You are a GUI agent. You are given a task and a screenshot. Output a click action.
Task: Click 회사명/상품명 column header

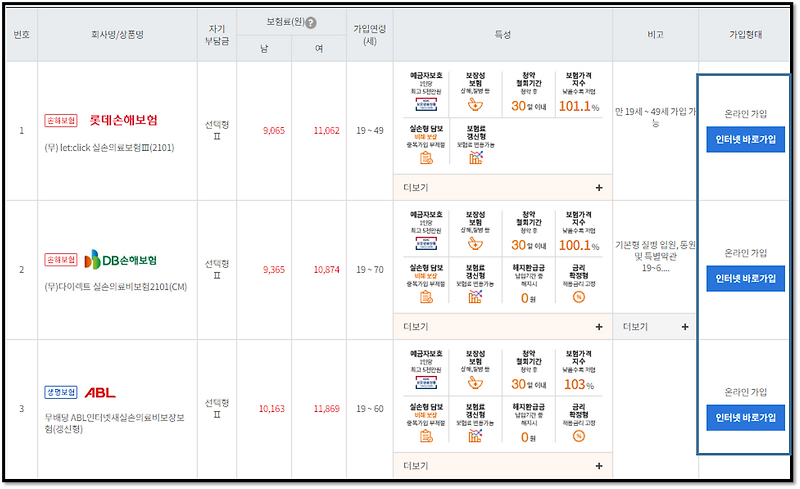point(117,35)
